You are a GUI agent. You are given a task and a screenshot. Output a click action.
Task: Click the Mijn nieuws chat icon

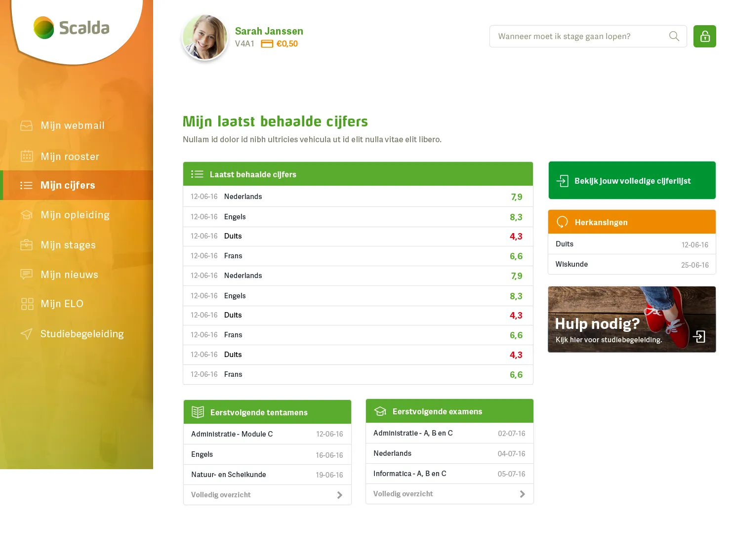(27, 274)
